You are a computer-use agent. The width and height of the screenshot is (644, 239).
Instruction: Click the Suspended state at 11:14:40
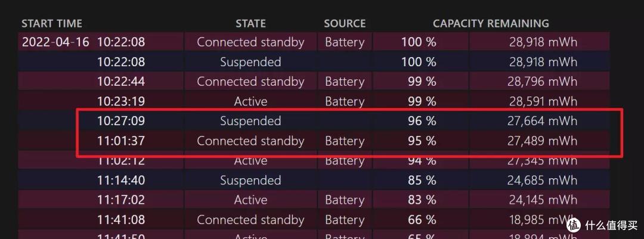pyautogui.click(x=250, y=180)
